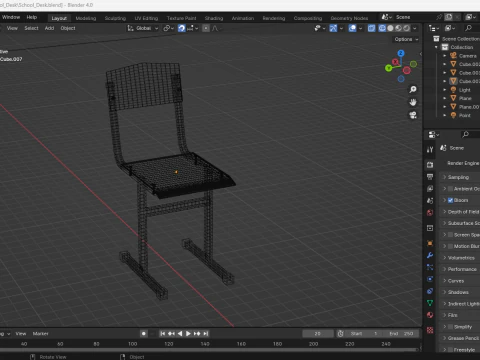
Task: Click the current frame field showing 20
Action: (318, 334)
